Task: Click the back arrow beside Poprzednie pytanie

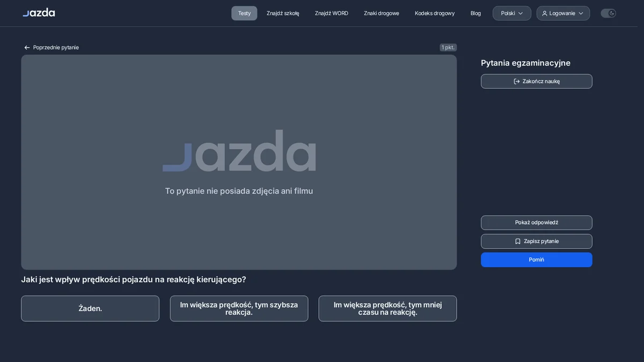Action: (27, 48)
